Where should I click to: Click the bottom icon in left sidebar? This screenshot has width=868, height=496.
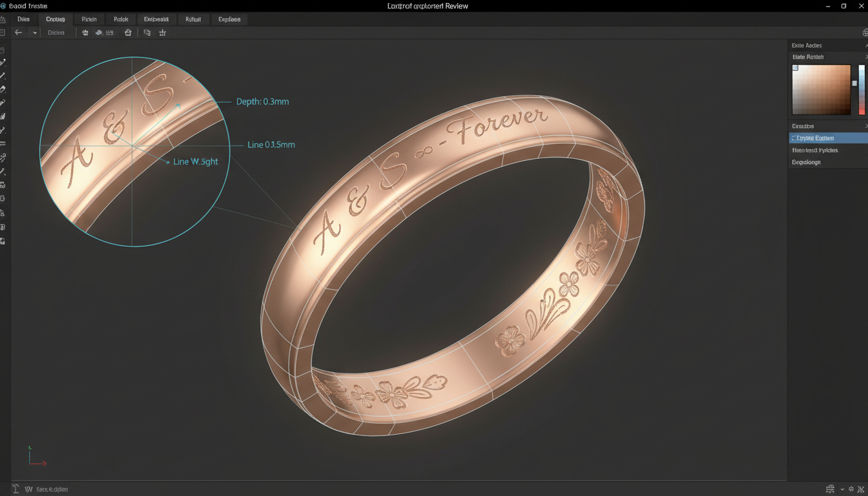pos(3,241)
